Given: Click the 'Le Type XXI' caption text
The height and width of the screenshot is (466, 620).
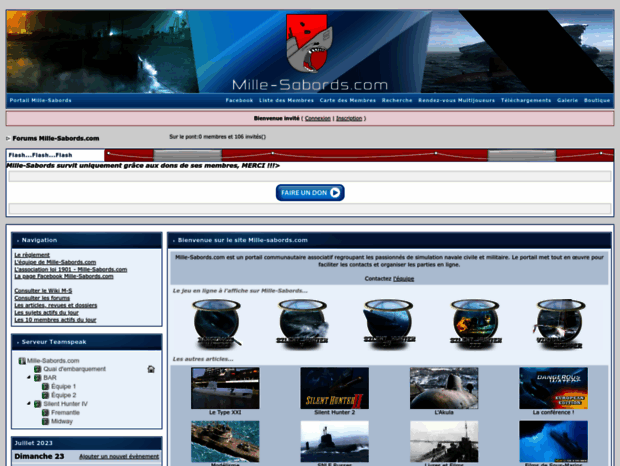Looking at the screenshot, I should coord(225,412).
